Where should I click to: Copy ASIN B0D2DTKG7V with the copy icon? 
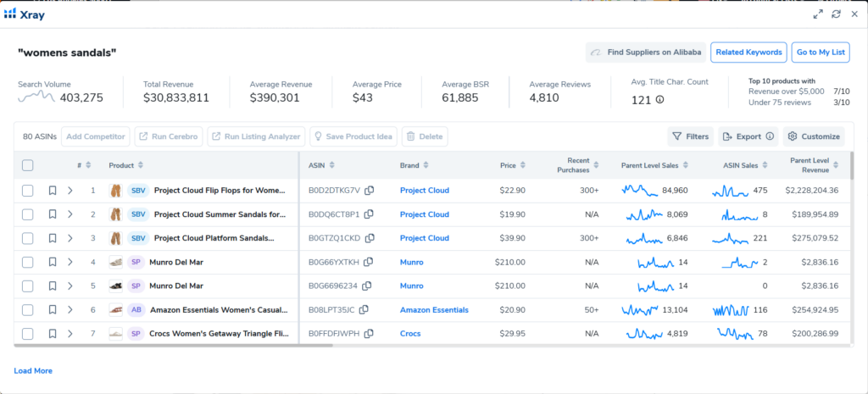(x=370, y=191)
